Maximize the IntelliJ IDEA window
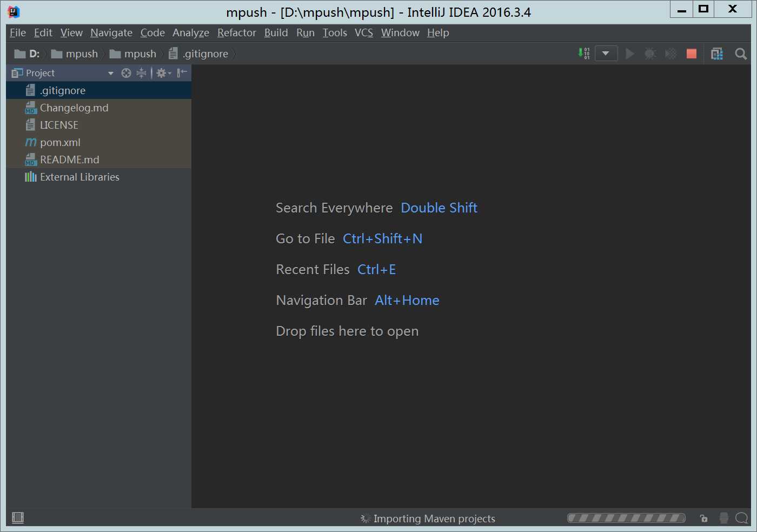757x532 pixels. tap(703, 9)
